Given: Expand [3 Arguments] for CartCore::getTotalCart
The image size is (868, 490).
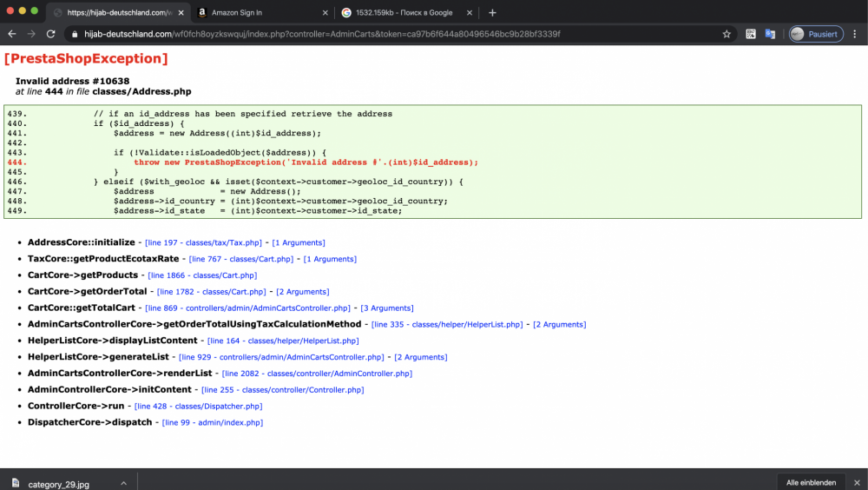Looking at the screenshot, I should pos(386,308).
